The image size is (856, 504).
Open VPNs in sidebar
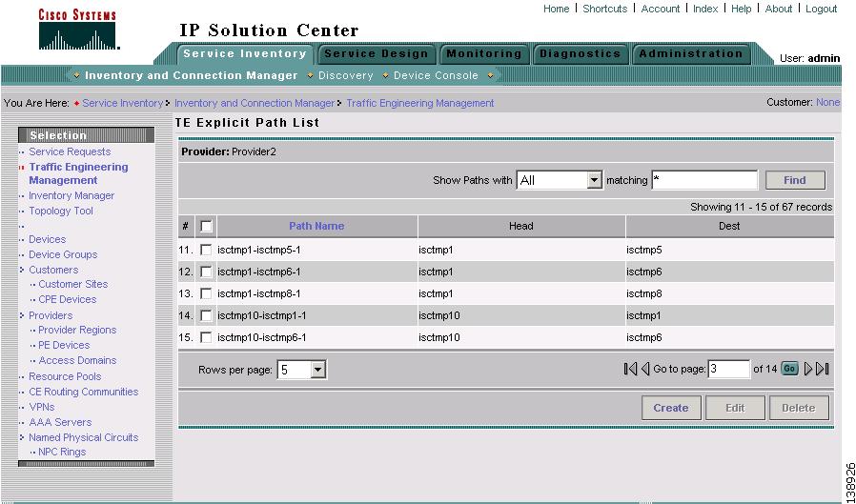(42, 407)
